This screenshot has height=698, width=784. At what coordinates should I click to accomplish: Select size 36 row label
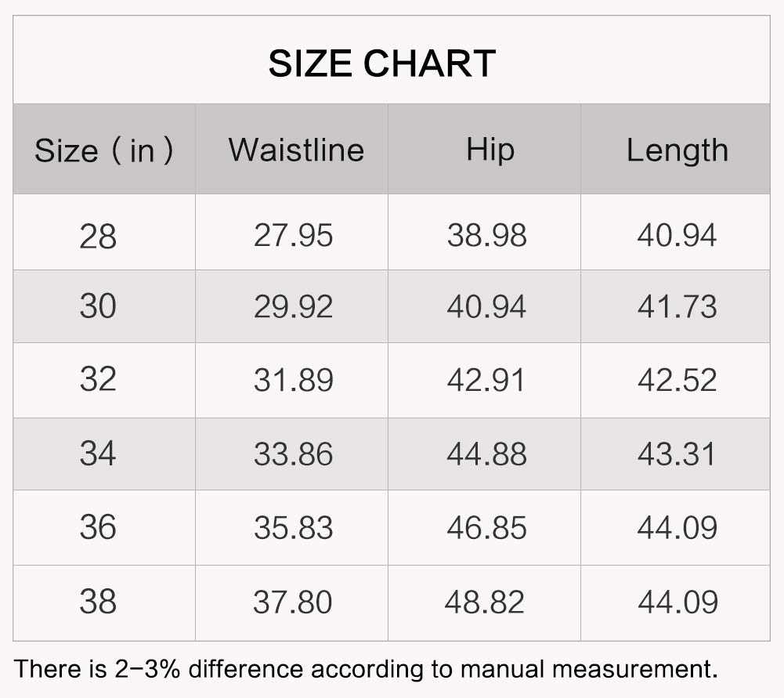pyautogui.click(x=98, y=527)
